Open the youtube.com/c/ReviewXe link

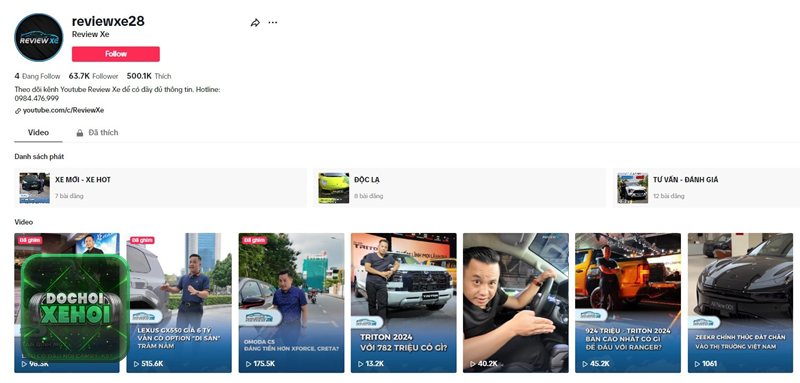coord(63,110)
